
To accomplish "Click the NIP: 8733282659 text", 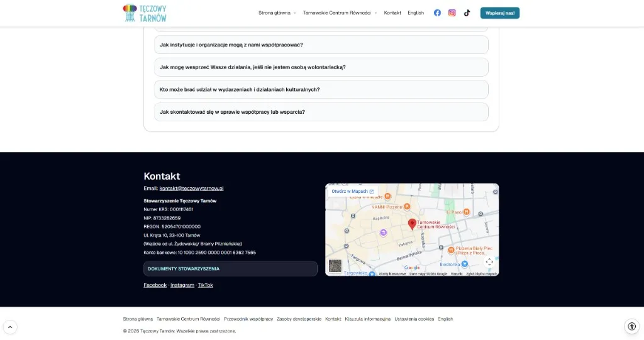I will tap(162, 218).
